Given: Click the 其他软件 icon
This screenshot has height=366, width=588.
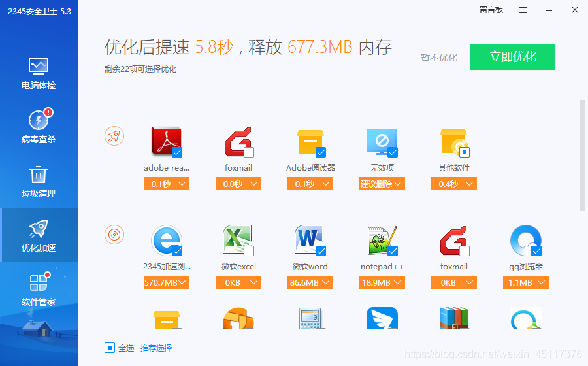Looking at the screenshot, I should [x=454, y=142].
